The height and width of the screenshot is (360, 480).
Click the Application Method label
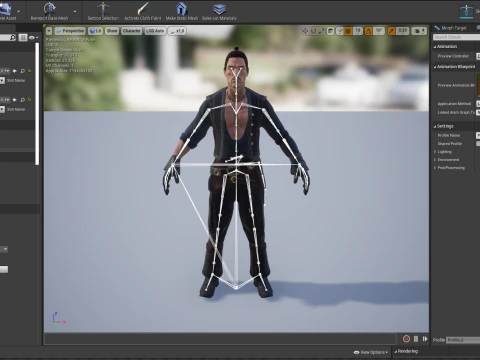click(454, 104)
